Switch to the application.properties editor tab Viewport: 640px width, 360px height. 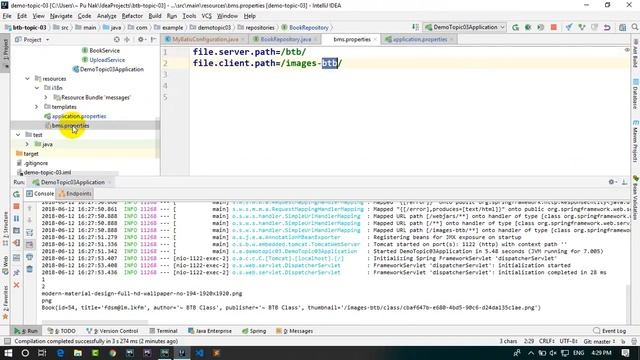[420, 40]
